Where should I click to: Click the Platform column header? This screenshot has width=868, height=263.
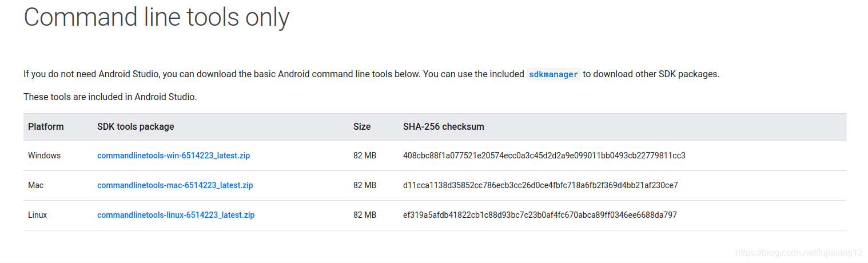(x=46, y=126)
